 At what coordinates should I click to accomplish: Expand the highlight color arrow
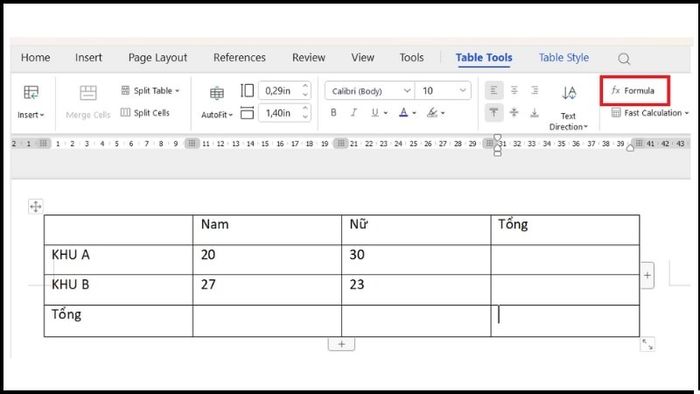pos(442,113)
